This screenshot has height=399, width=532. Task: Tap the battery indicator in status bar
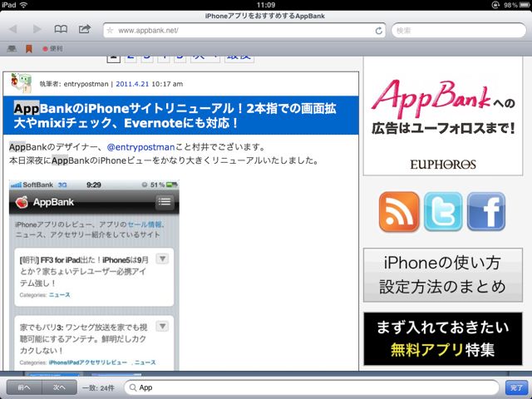[x=525, y=5]
